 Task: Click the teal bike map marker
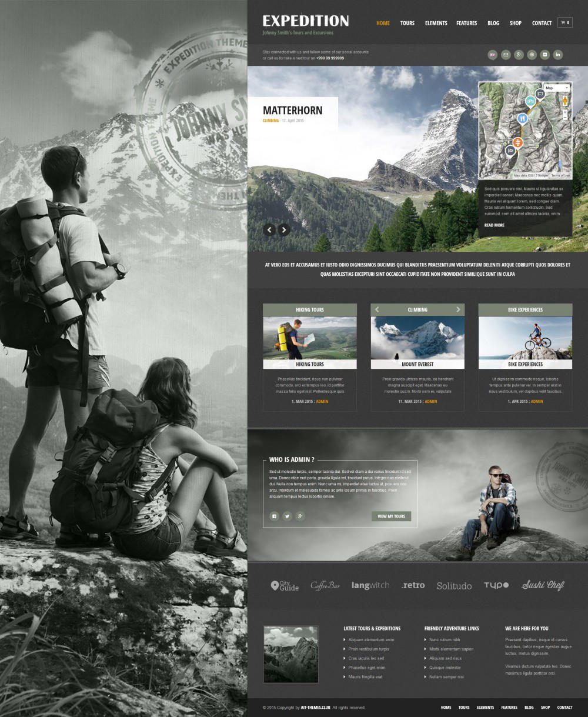[x=530, y=101]
